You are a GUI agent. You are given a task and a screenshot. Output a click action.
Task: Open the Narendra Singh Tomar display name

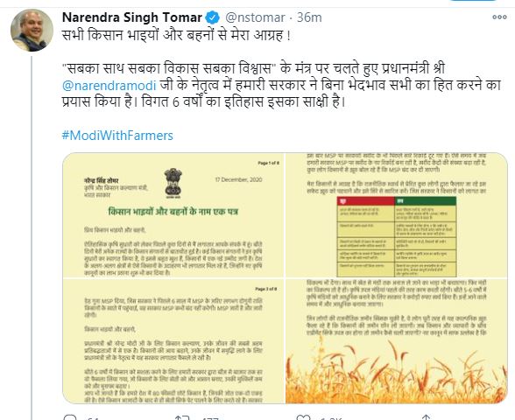132,17
